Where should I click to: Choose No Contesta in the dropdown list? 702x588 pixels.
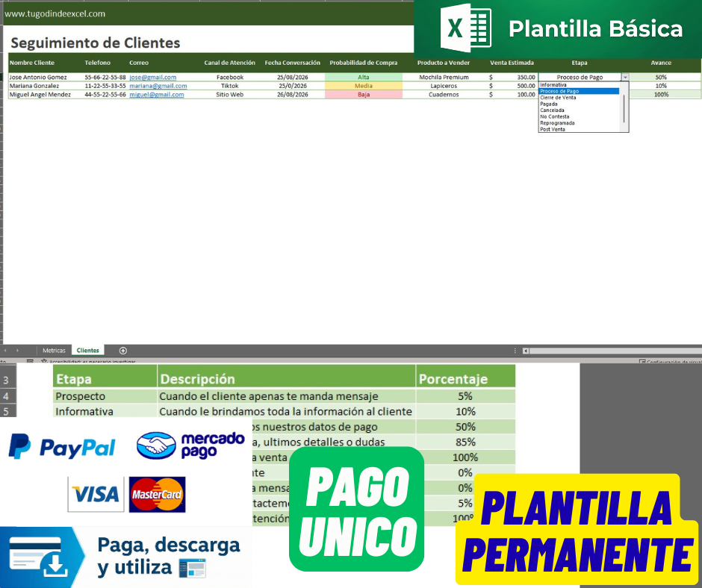point(555,116)
